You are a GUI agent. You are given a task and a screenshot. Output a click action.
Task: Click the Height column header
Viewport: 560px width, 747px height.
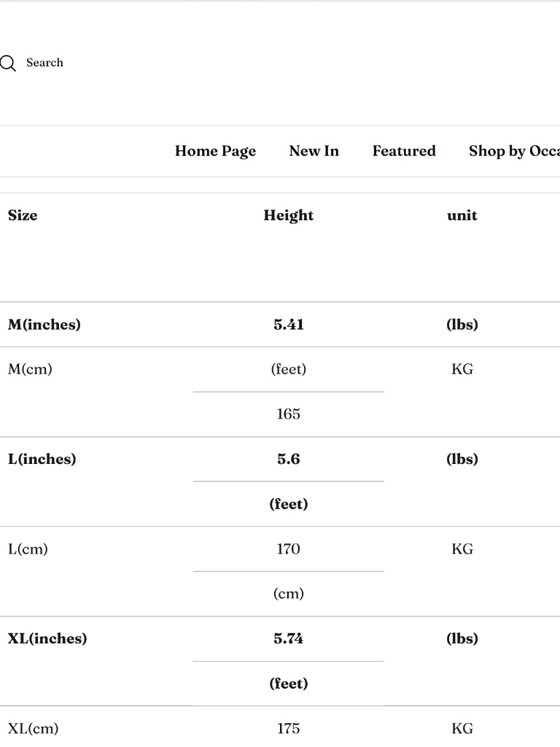click(x=289, y=215)
